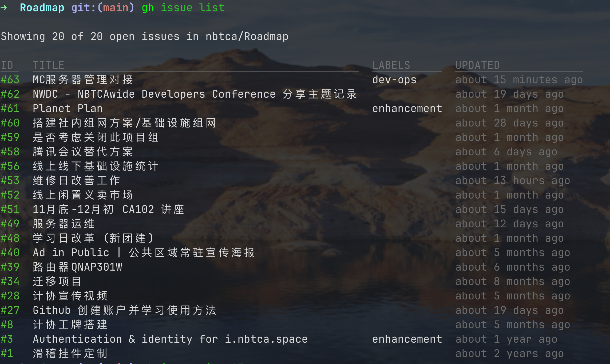The height and width of the screenshot is (364, 610).
Task: Click issue ID #63
Action: pos(10,80)
